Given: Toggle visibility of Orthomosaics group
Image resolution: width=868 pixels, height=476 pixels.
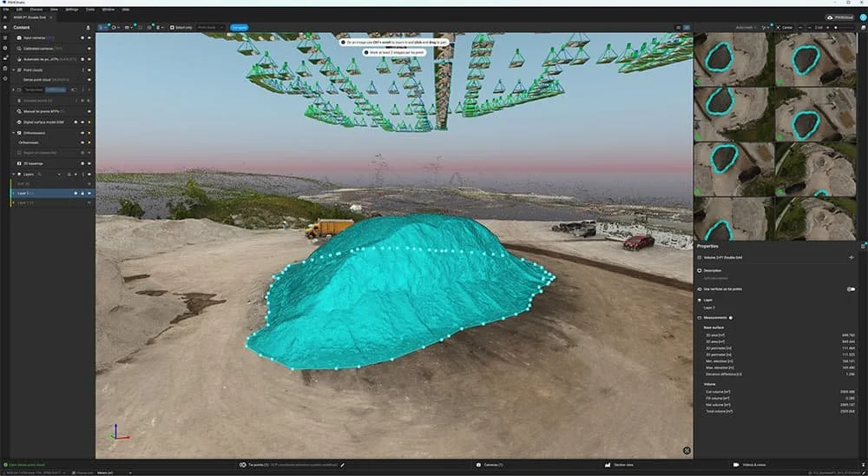Looking at the screenshot, I should point(82,133).
